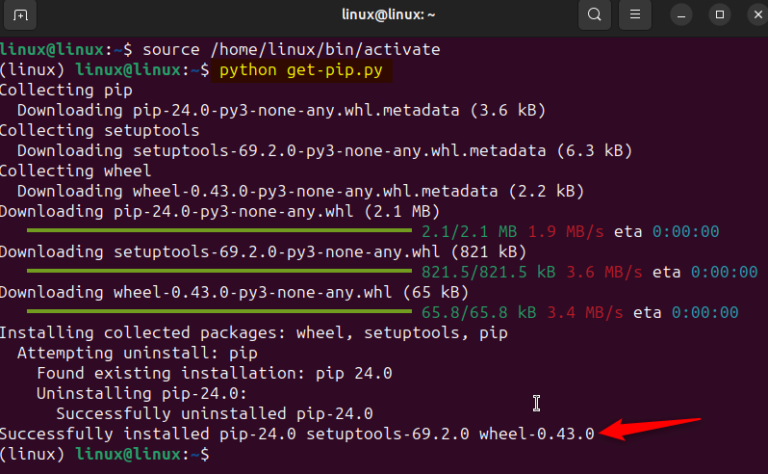
Task: Maximize the terminal window
Action: (718, 15)
